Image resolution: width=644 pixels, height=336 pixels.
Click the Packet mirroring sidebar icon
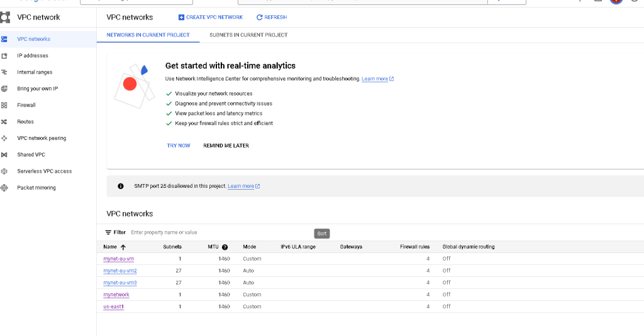click(x=4, y=188)
